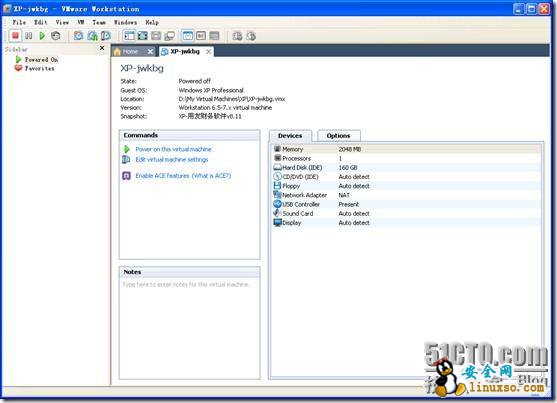Open the Team menu
This screenshot has width=557, height=403.
click(99, 22)
